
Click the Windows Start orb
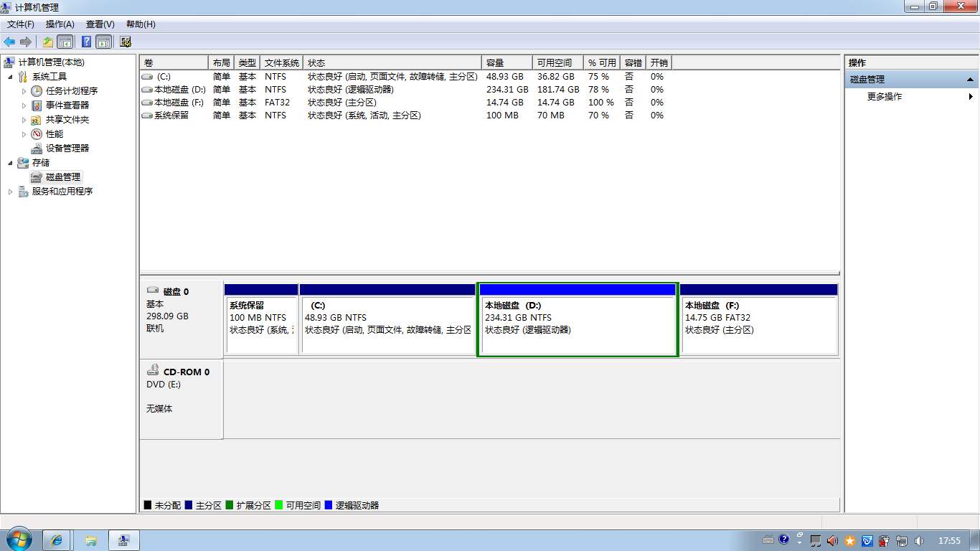19,540
